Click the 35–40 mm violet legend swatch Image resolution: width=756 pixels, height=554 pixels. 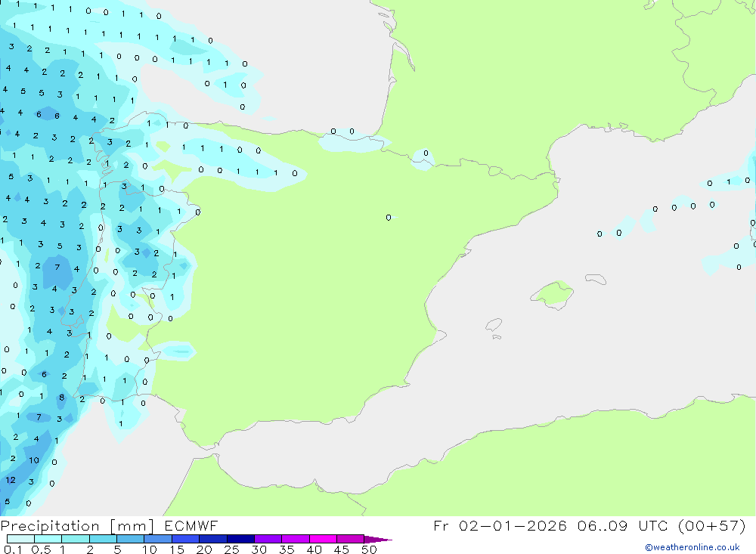(x=295, y=539)
